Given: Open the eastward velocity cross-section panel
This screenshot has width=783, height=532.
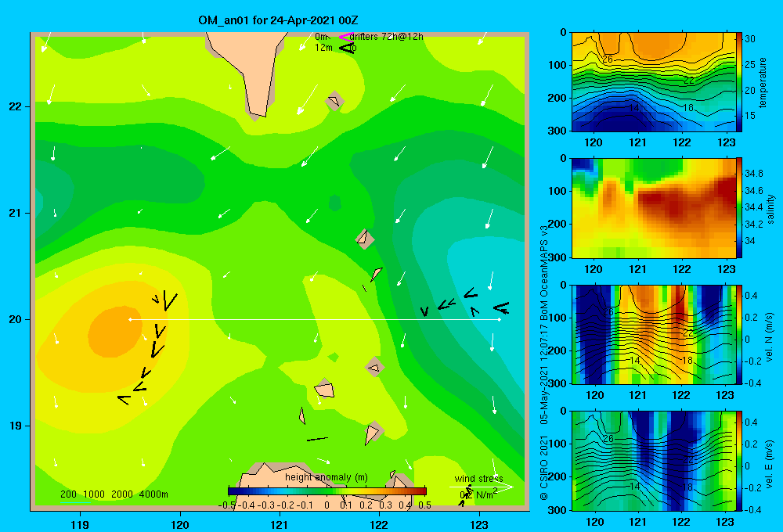Looking at the screenshot, I should [x=653, y=461].
